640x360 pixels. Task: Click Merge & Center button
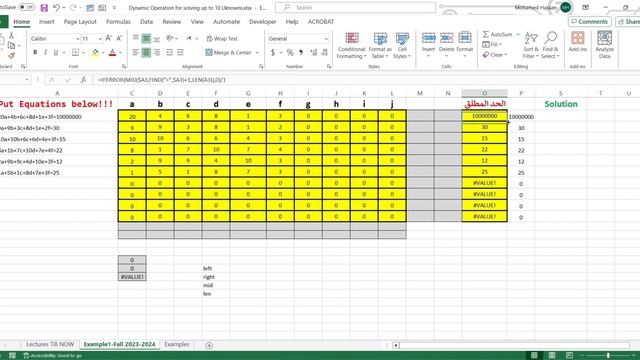(x=228, y=53)
